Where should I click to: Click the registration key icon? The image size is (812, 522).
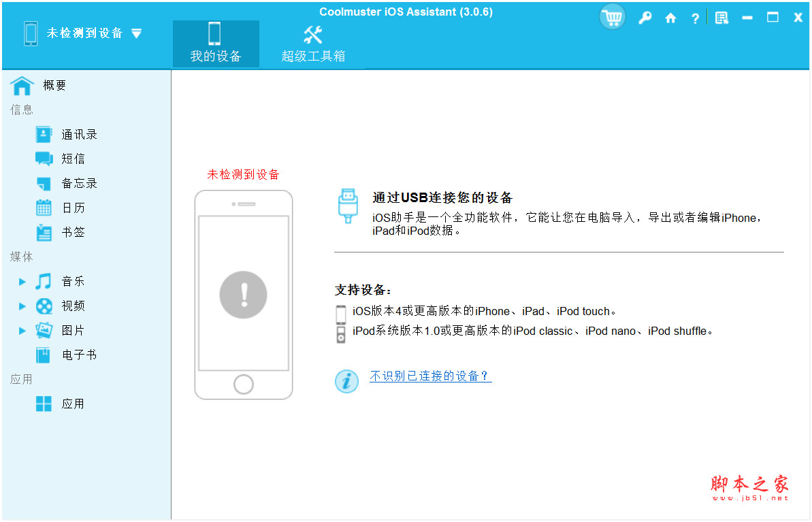(645, 18)
